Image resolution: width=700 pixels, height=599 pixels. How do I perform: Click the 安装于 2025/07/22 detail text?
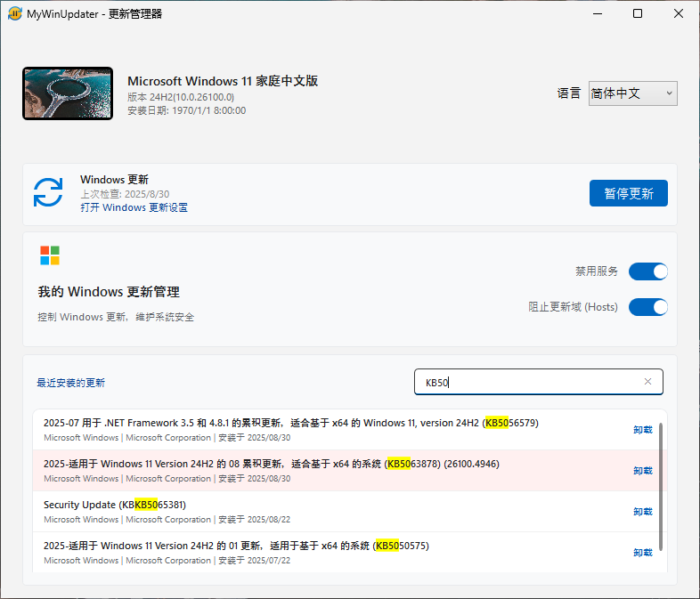[255, 561]
